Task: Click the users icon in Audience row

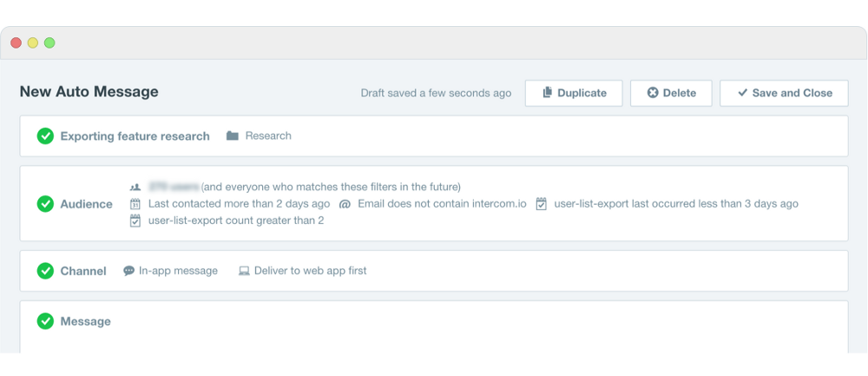Action: pyautogui.click(x=135, y=187)
